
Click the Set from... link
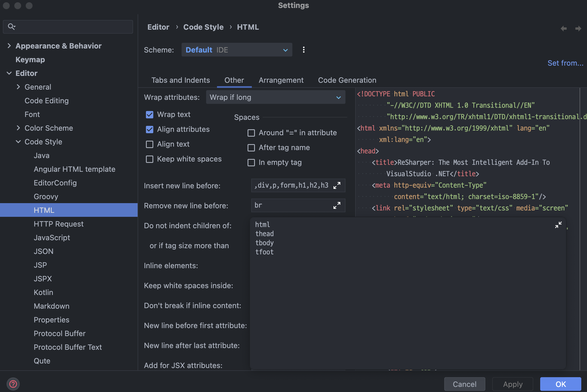(x=565, y=63)
